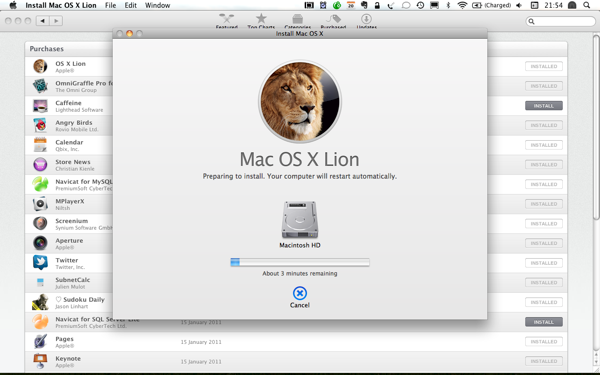Click the battery Charged indicator

[x=491, y=5]
